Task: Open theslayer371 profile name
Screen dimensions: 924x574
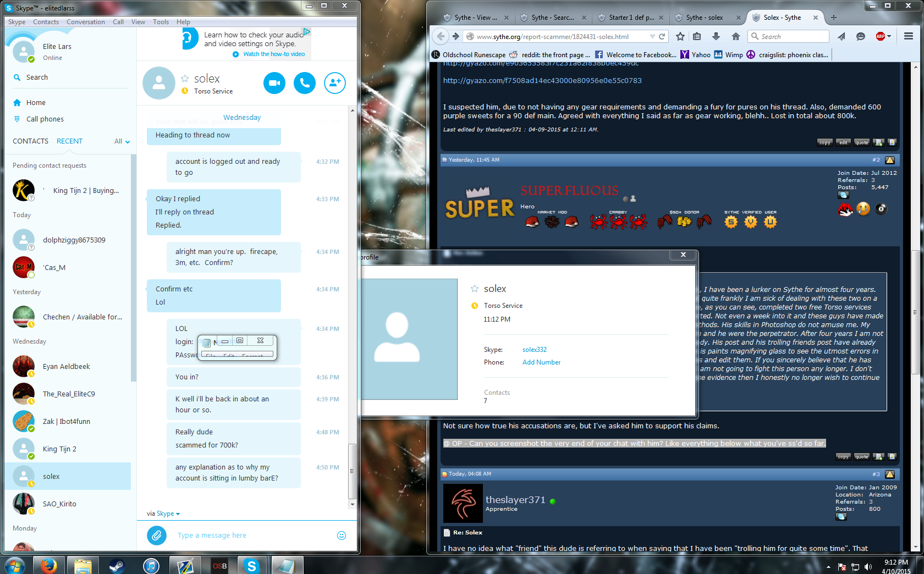Action: tap(515, 500)
